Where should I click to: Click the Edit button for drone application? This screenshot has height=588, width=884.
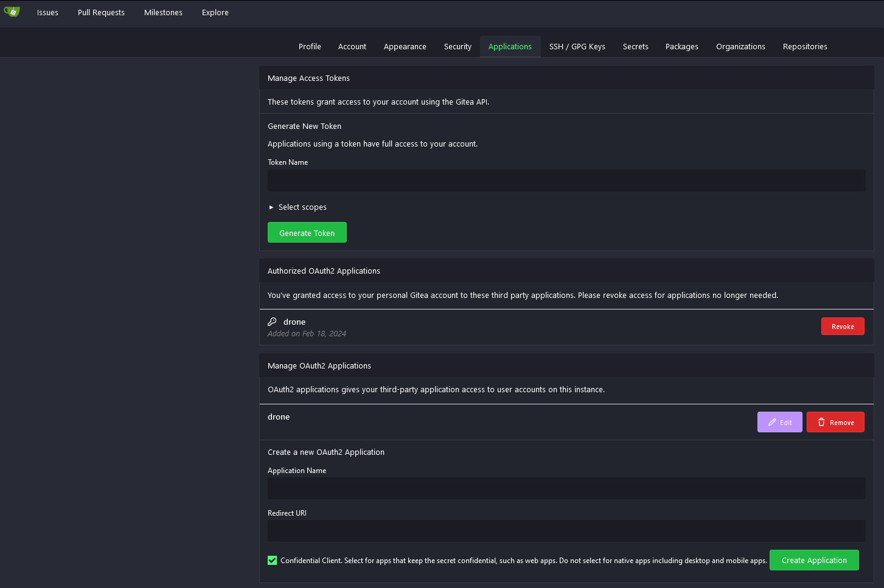779,422
